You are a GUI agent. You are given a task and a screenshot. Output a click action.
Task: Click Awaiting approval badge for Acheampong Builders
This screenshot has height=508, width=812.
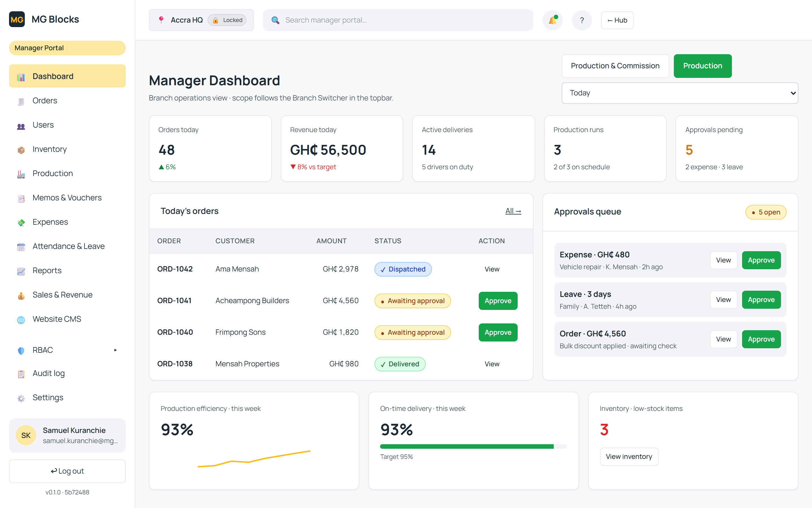tap(413, 301)
